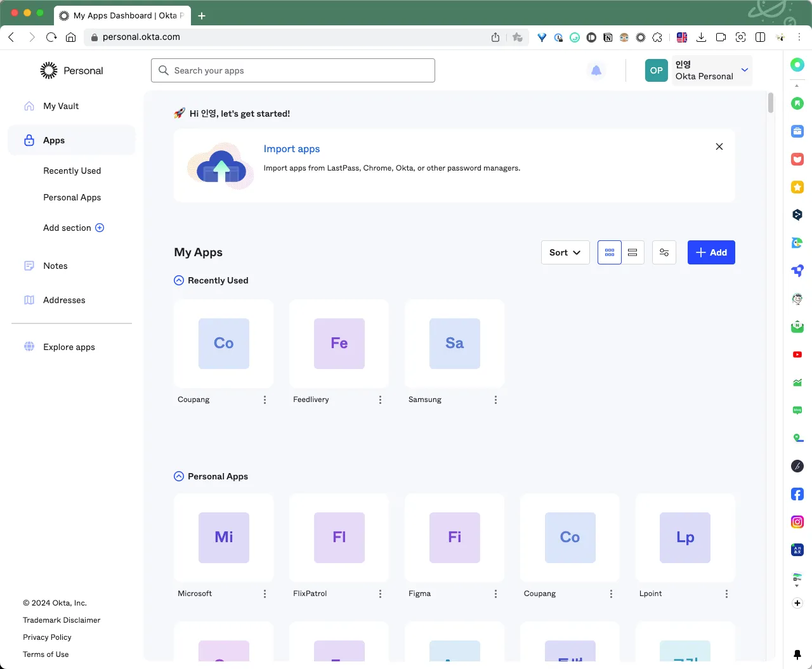Viewport: 812px width, 669px height.
Task: Switch to grid view
Action: point(610,252)
